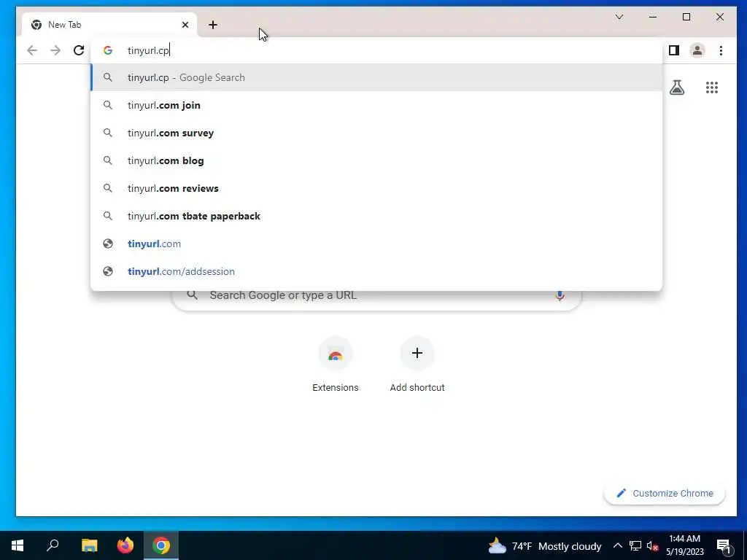
Task: Click the Customize Chrome button
Action: [665, 494]
